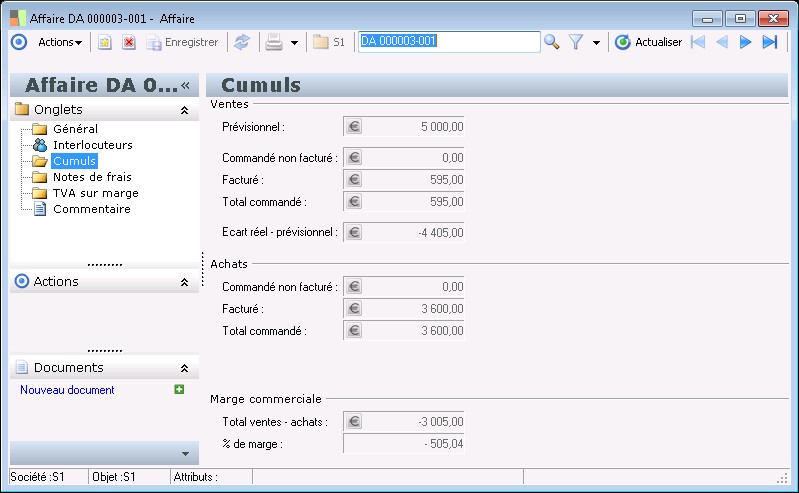Screen dimensions: 799x493
Task: Select the Notes de frais item
Action: point(92,177)
